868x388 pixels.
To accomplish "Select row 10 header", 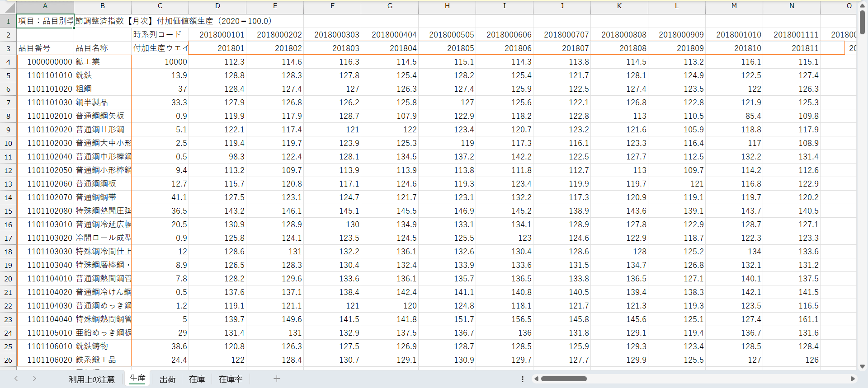I will coord(8,143).
